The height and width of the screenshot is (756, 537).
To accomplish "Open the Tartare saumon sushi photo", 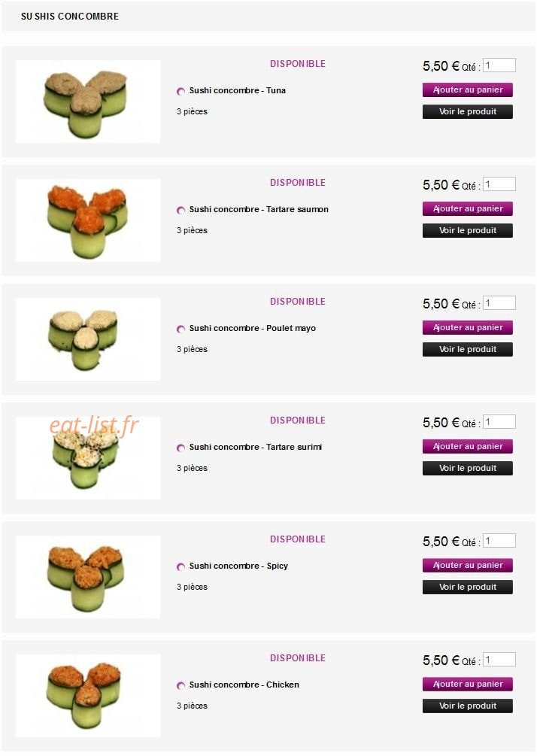I will pos(88,220).
